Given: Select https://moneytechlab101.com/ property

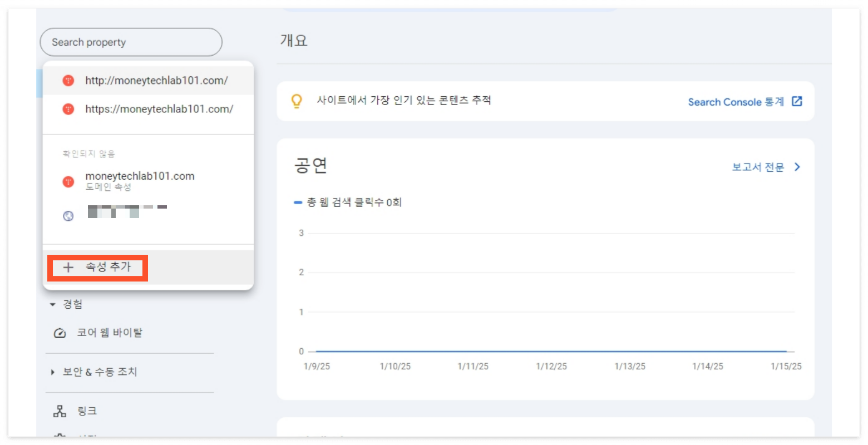Looking at the screenshot, I should pos(148,109).
